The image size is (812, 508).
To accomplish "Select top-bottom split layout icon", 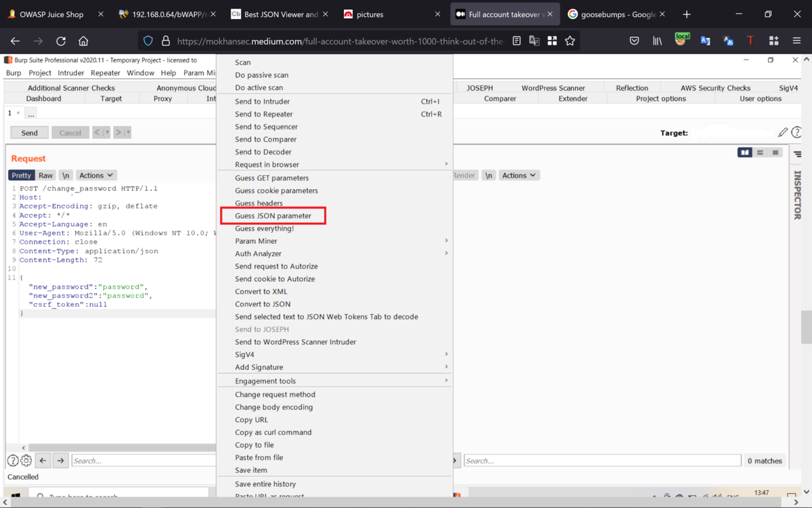I will coord(760,152).
